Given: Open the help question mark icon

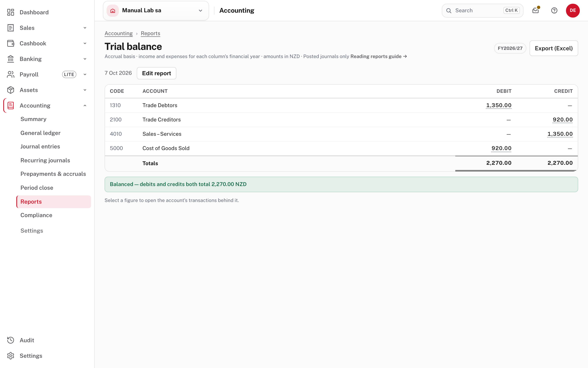Looking at the screenshot, I should pyautogui.click(x=554, y=10).
